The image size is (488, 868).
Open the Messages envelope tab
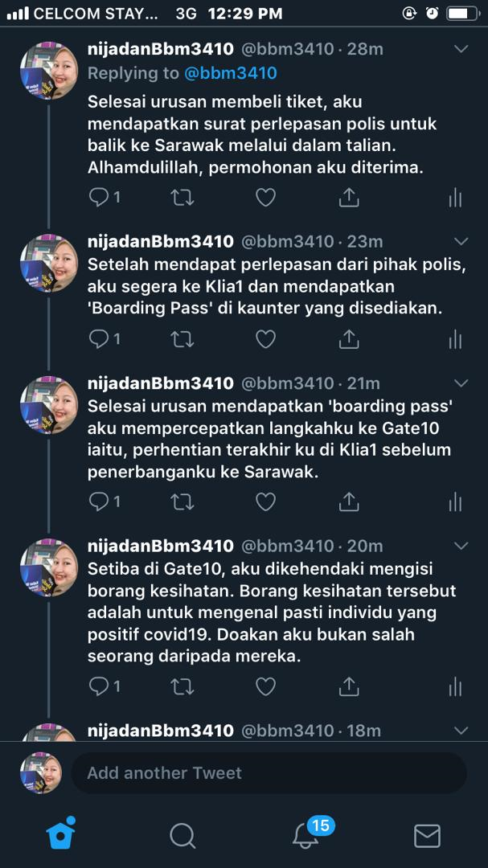coord(427,836)
